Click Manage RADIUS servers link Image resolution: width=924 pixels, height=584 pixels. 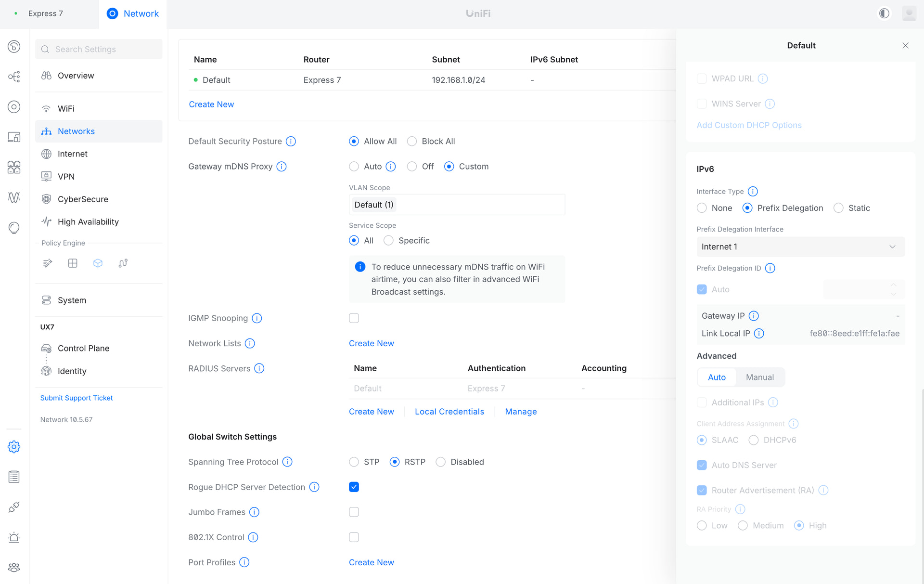(x=521, y=412)
